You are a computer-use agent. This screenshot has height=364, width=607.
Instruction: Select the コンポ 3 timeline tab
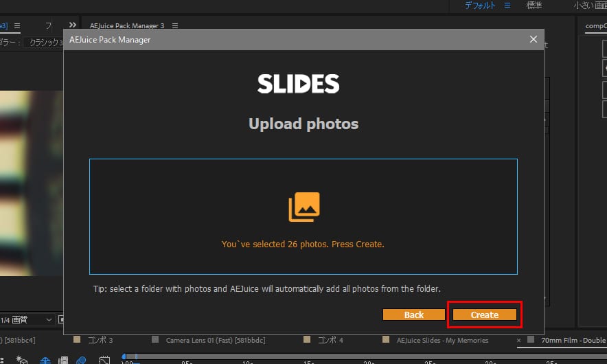(x=100, y=340)
